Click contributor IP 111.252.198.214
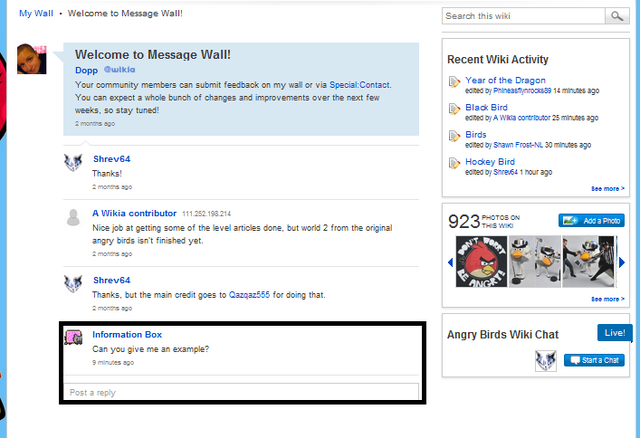 (x=207, y=214)
